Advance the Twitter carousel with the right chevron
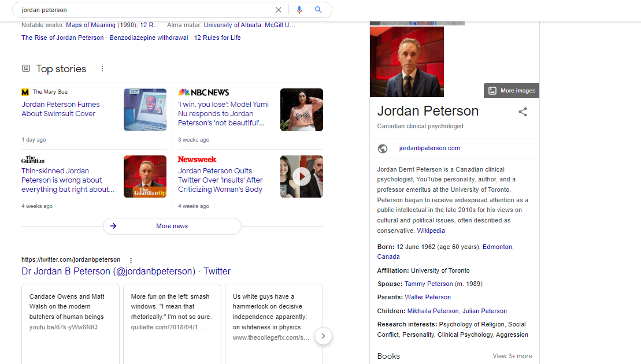Image resolution: width=641 pixels, height=364 pixels. (x=323, y=336)
